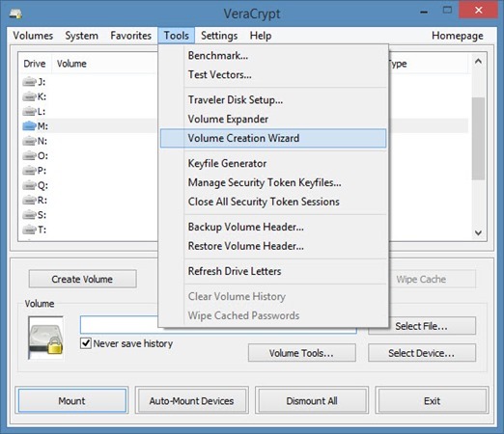Click the J: drive icon
Image resolution: width=504 pixels, height=434 pixels.
[x=29, y=82]
